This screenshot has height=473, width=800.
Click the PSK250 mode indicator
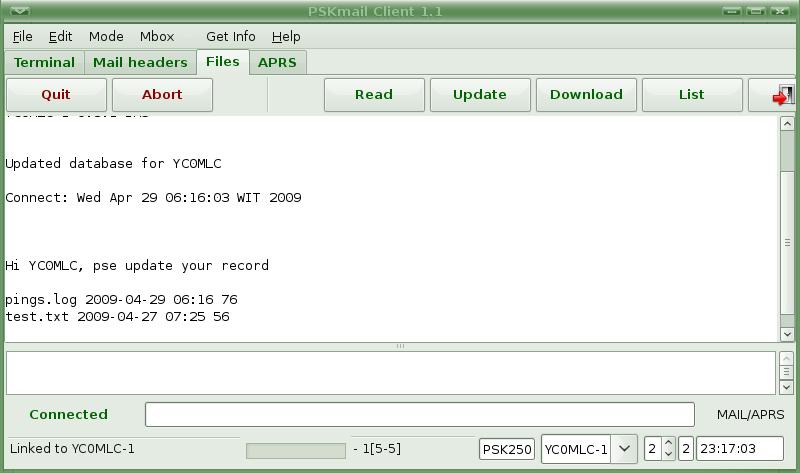(507, 449)
